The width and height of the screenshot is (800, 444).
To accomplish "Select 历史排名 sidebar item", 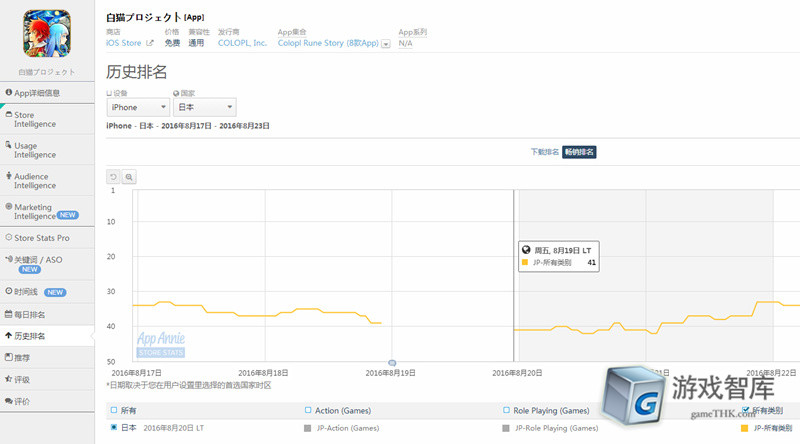I will click(47, 336).
